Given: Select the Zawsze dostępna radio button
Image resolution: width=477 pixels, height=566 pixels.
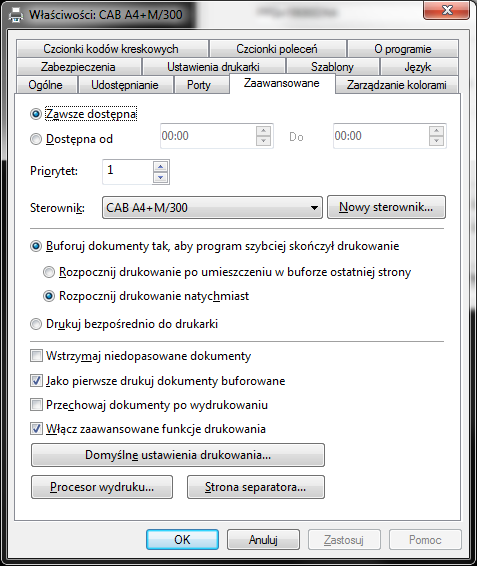Looking at the screenshot, I should pyautogui.click(x=36, y=114).
